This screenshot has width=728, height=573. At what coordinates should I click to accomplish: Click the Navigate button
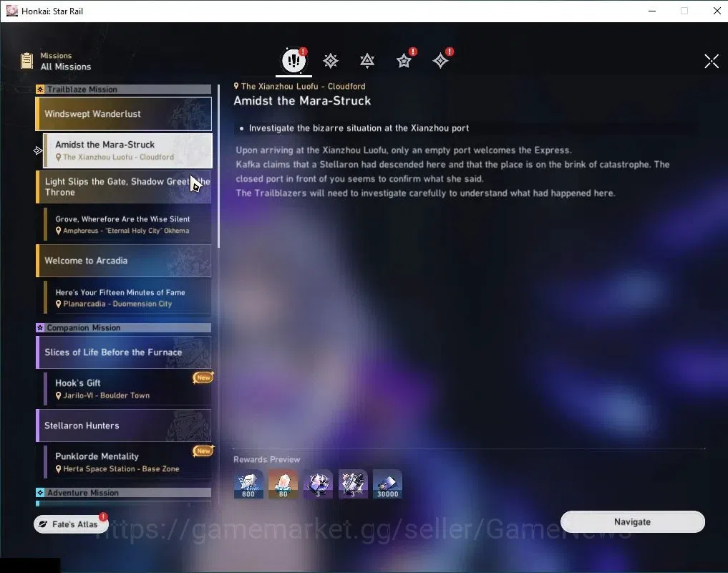[632, 522]
